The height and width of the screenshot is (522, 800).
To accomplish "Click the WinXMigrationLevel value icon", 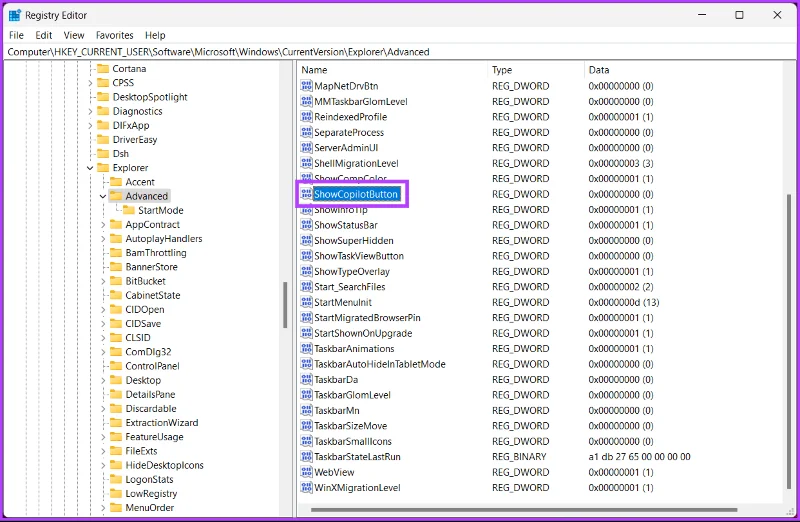I will pos(306,487).
